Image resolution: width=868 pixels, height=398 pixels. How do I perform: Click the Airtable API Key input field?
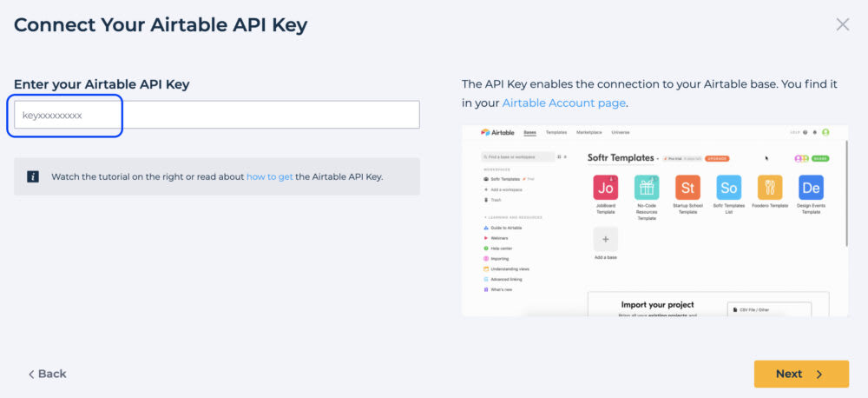[x=216, y=115]
